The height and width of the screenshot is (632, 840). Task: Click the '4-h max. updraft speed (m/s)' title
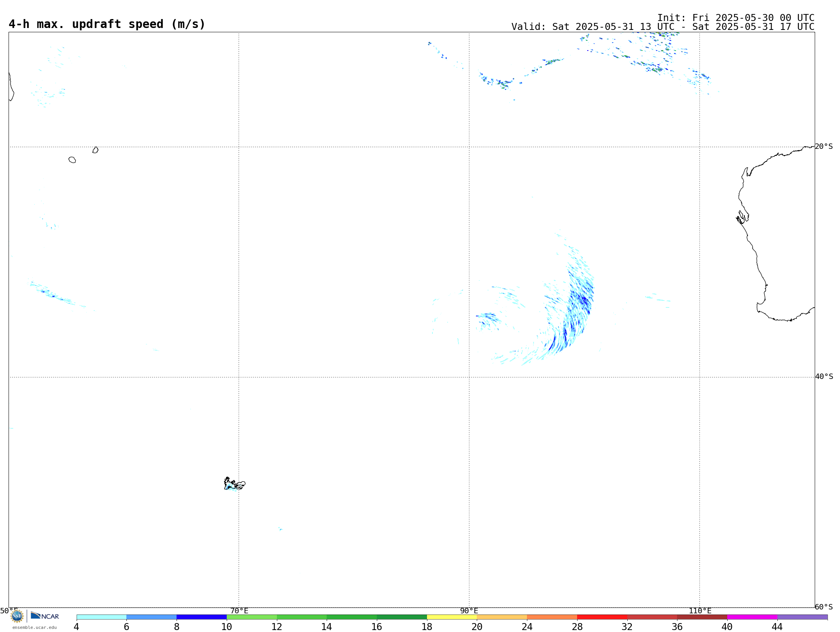pos(107,24)
